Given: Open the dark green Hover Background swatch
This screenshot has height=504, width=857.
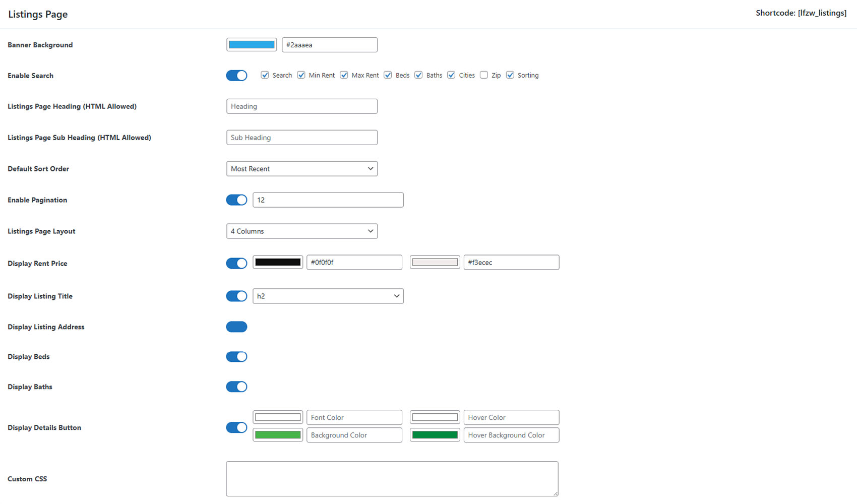Looking at the screenshot, I should click(x=435, y=435).
